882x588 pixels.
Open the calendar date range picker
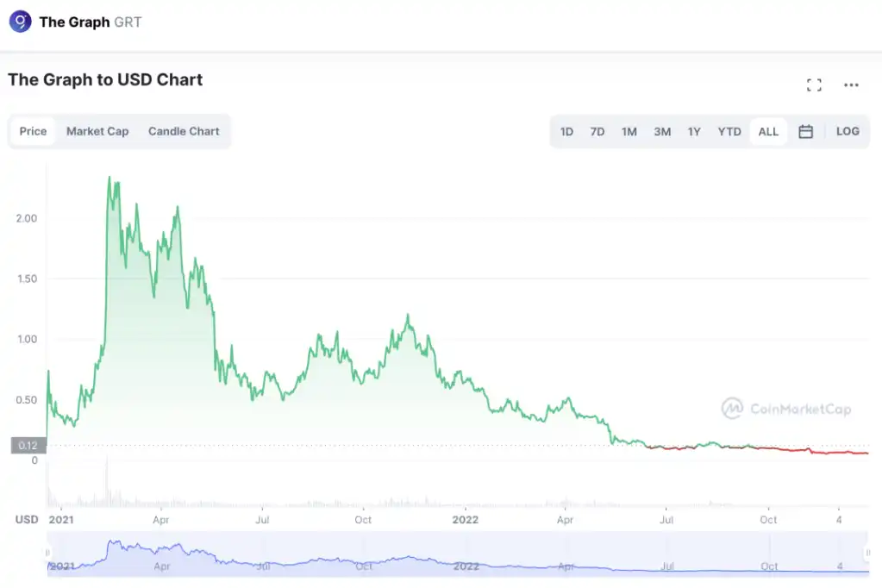coord(806,132)
